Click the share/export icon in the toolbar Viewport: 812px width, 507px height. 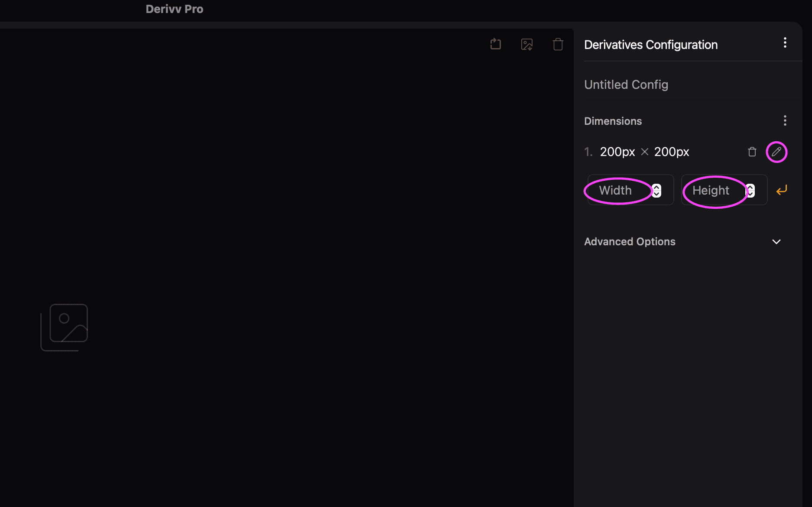tap(495, 44)
